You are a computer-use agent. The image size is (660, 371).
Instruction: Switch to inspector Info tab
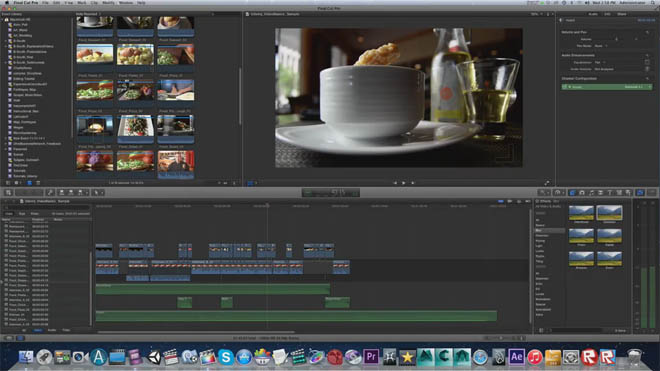pos(607,14)
